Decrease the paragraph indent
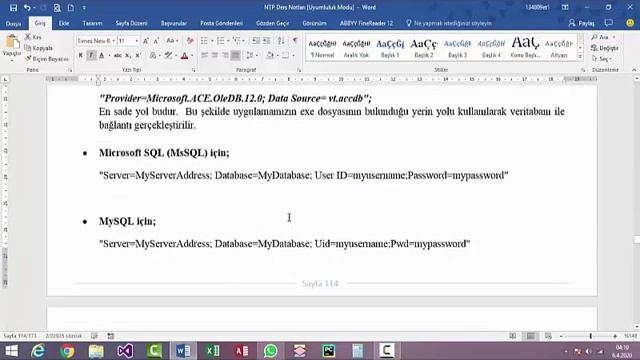Viewport: 640px width, 360px height. [x=256, y=41]
